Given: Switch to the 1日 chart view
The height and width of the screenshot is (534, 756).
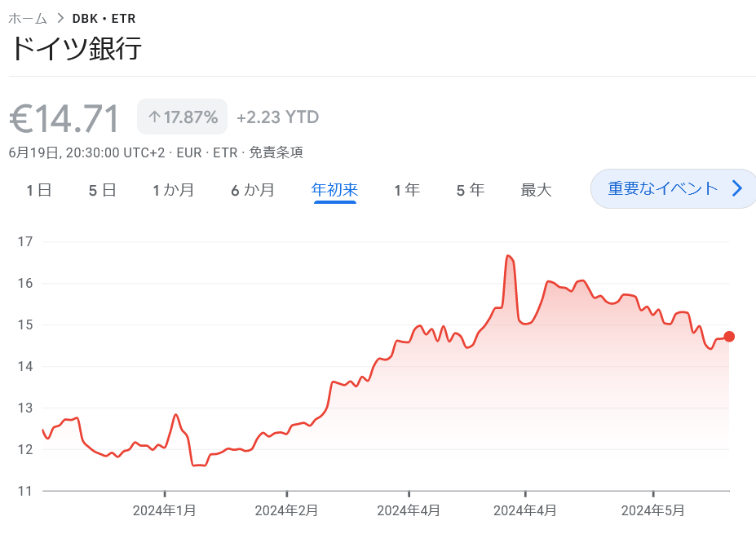Looking at the screenshot, I should 38,188.
